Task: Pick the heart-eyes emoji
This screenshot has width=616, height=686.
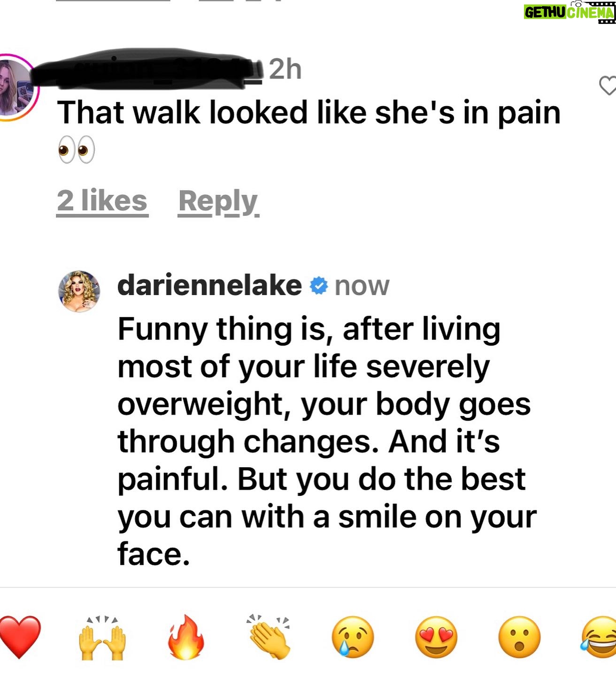Action: point(436,637)
